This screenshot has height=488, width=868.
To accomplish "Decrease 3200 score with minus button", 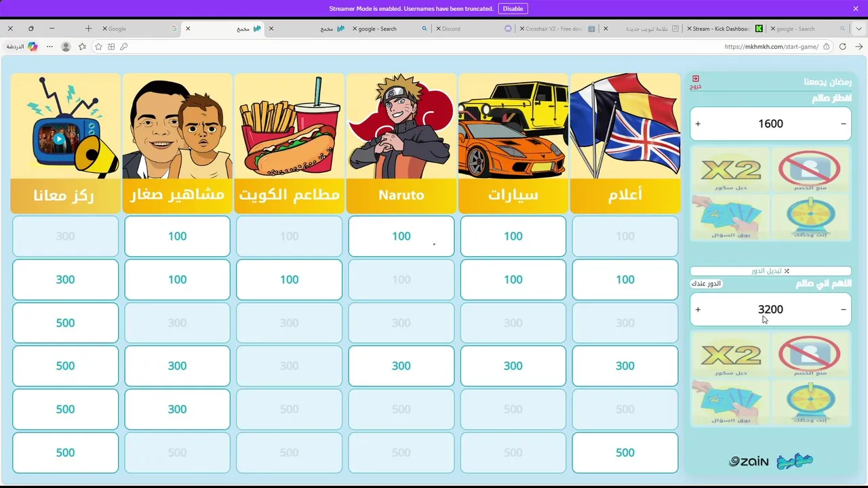I will pyautogui.click(x=843, y=310).
